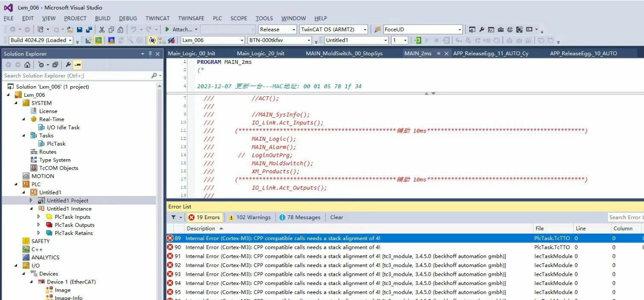The image size is (644, 300).
Task: Click the TwinCAT Config Mode icon
Action: (111, 40)
